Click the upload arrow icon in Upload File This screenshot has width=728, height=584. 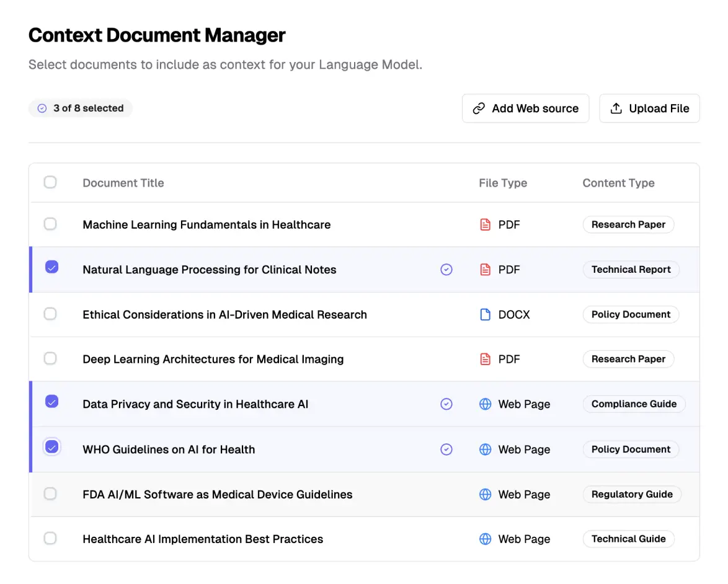pos(616,108)
